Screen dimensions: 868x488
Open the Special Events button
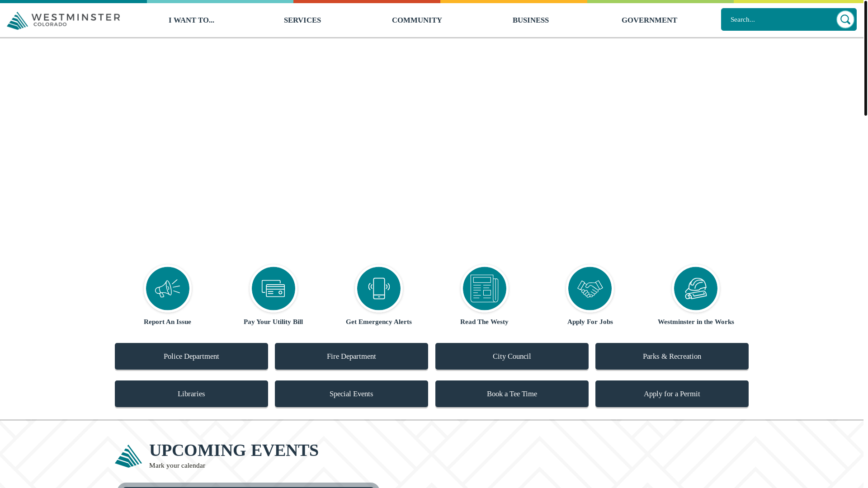tap(351, 394)
